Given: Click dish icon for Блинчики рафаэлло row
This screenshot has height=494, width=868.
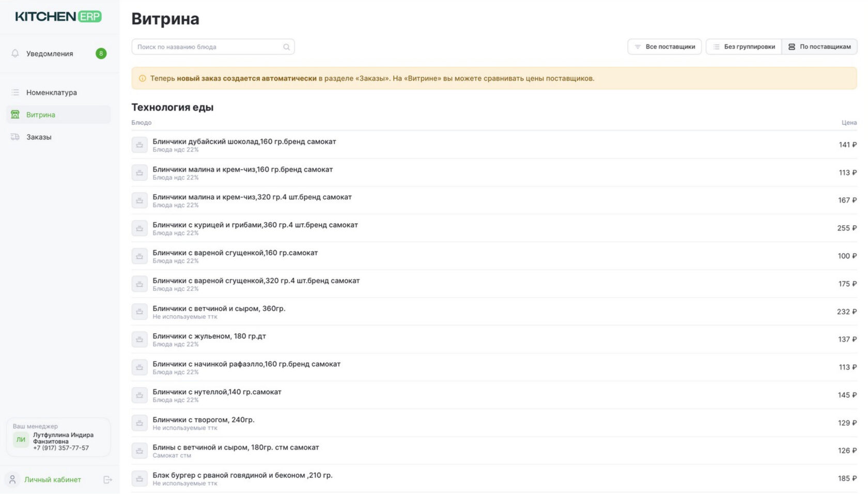Looking at the screenshot, I should coord(139,367).
